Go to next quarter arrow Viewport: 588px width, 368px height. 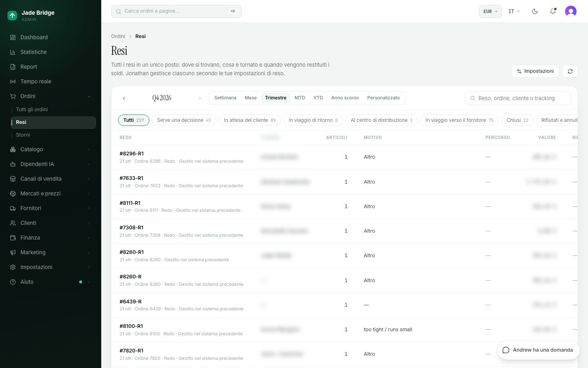tap(200, 98)
